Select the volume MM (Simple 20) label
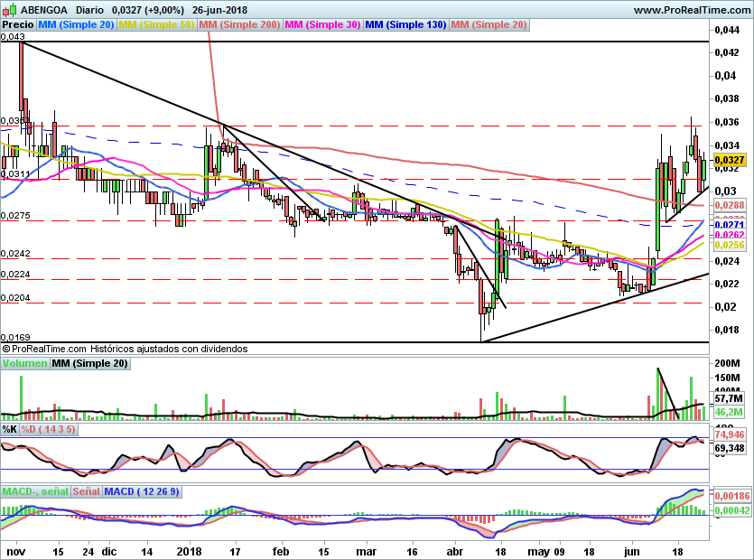This screenshot has width=754, height=560. tap(90, 363)
